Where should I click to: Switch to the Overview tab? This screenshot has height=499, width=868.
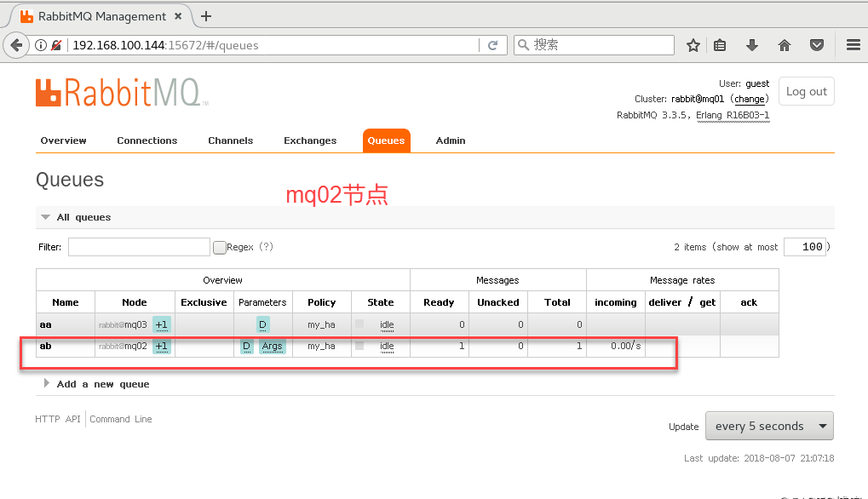click(63, 141)
